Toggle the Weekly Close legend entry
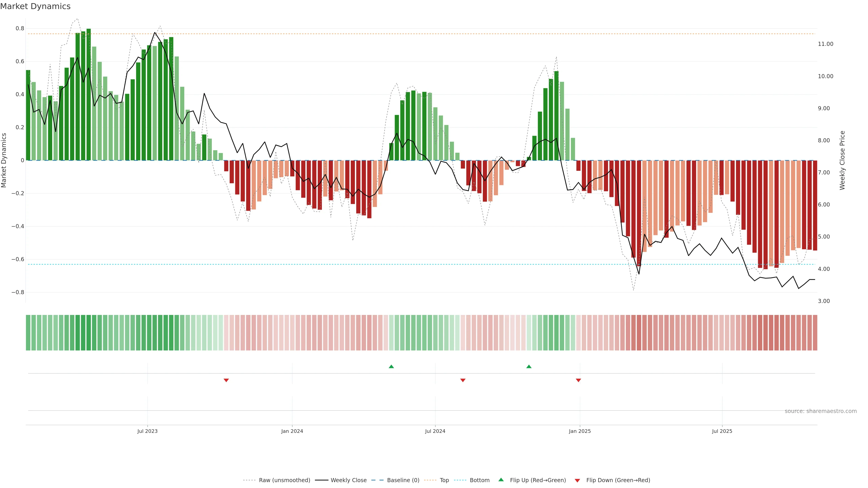The image size is (868, 488). coord(348,480)
